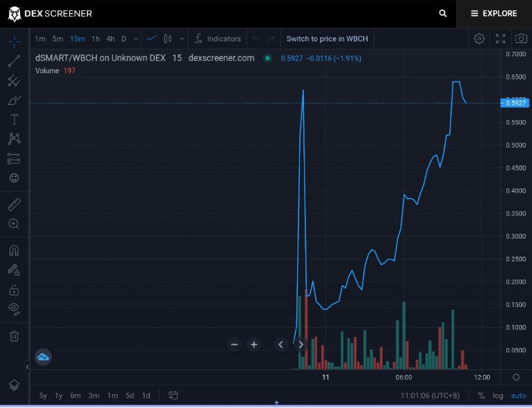Open the emoji icons tool

pos(14,177)
